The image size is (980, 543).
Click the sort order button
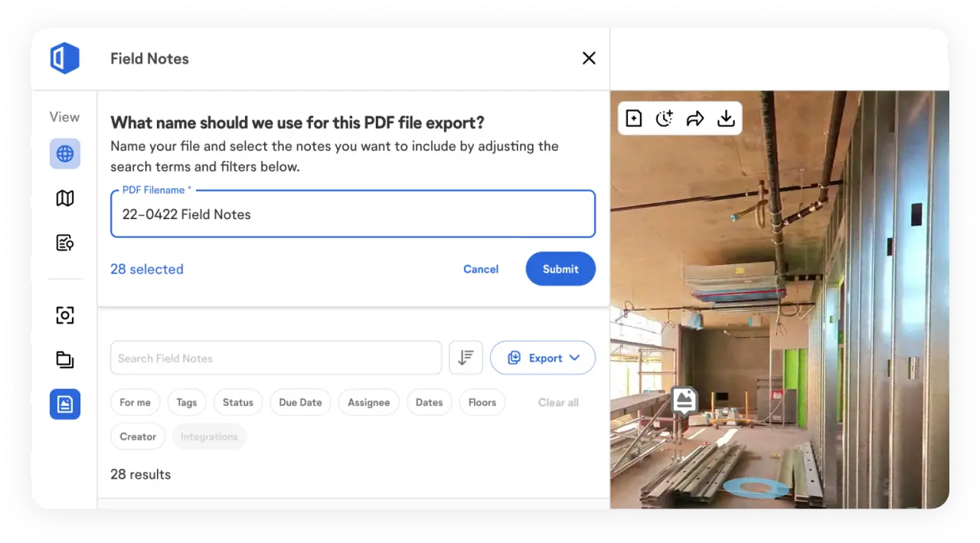(x=465, y=358)
